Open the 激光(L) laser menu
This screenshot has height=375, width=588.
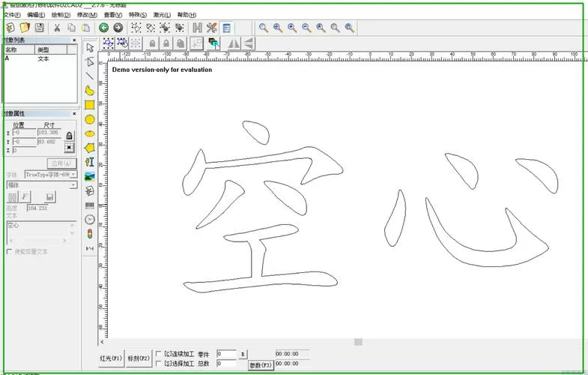(x=162, y=15)
